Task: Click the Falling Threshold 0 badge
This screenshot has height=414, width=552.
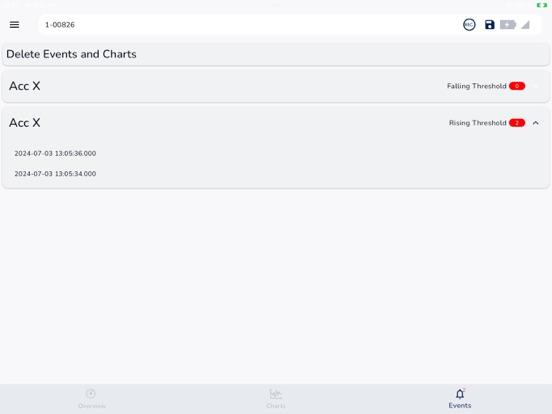Action: [x=517, y=86]
